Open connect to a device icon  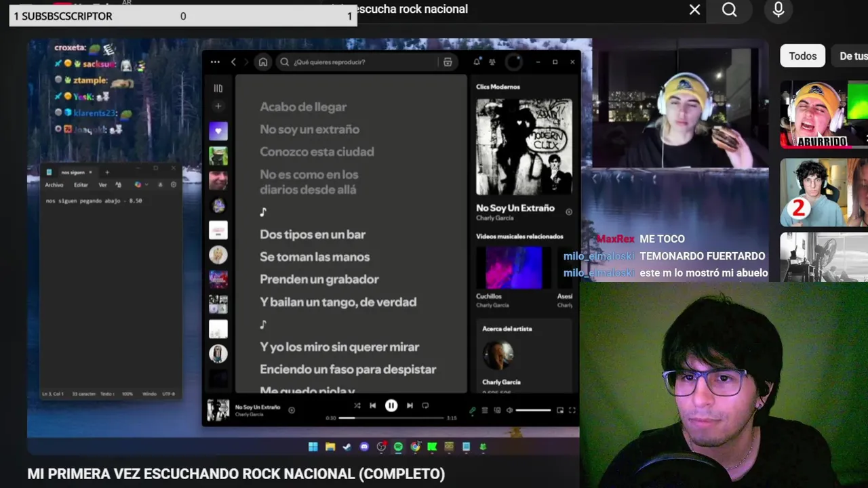coord(497,410)
